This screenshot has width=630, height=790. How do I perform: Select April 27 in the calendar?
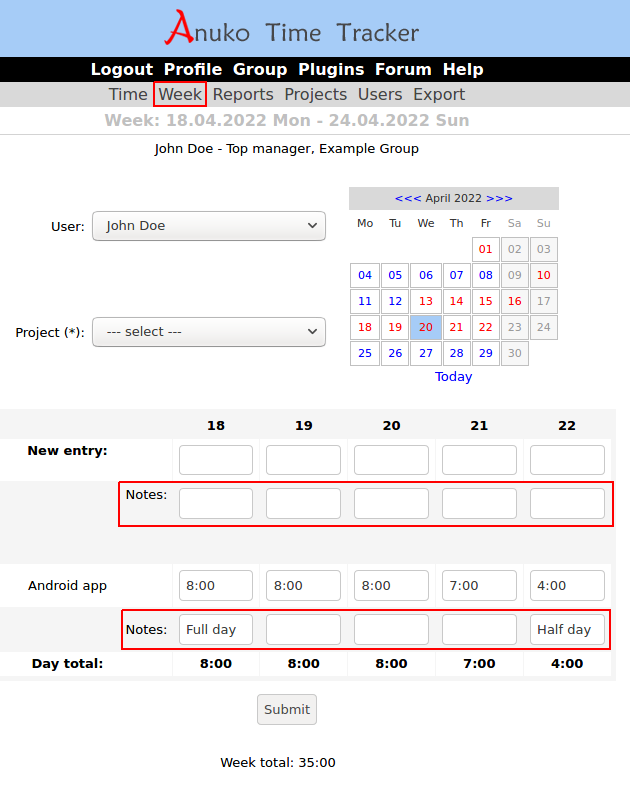(x=426, y=353)
